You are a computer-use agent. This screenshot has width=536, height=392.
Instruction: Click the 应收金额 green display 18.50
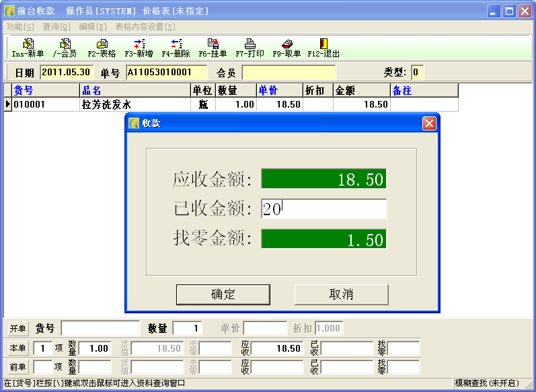(x=323, y=178)
